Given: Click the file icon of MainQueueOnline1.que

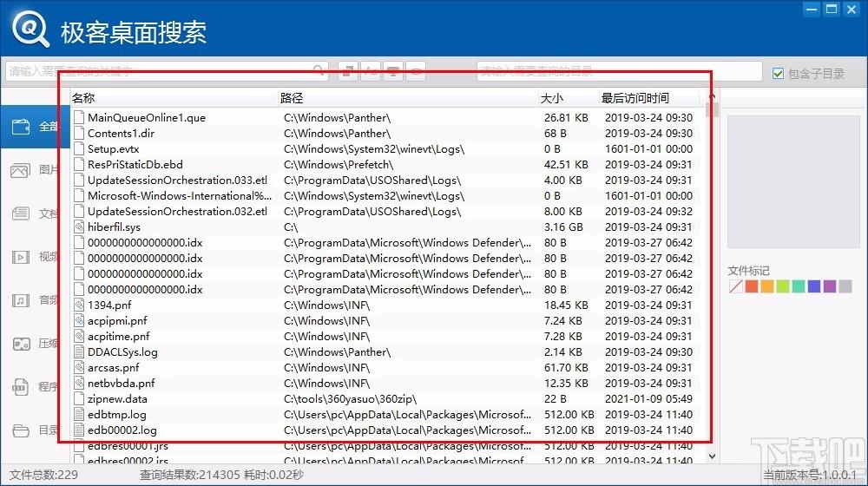Looking at the screenshot, I should click(x=79, y=117).
